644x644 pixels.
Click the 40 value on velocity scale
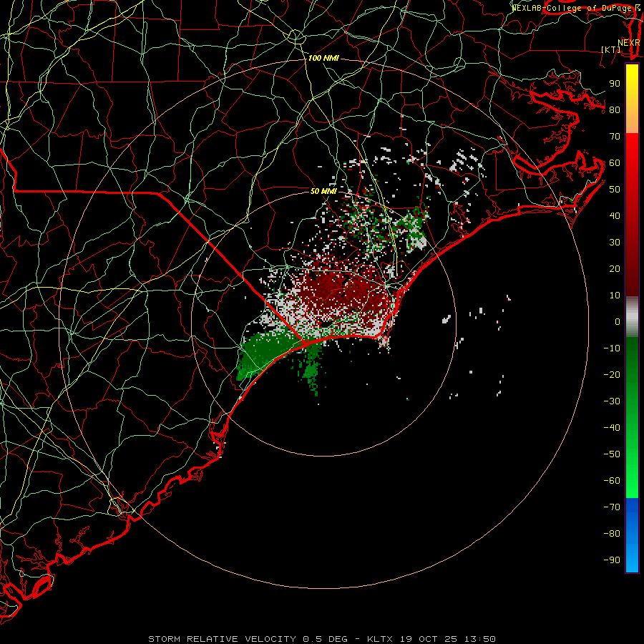click(615, 216)
